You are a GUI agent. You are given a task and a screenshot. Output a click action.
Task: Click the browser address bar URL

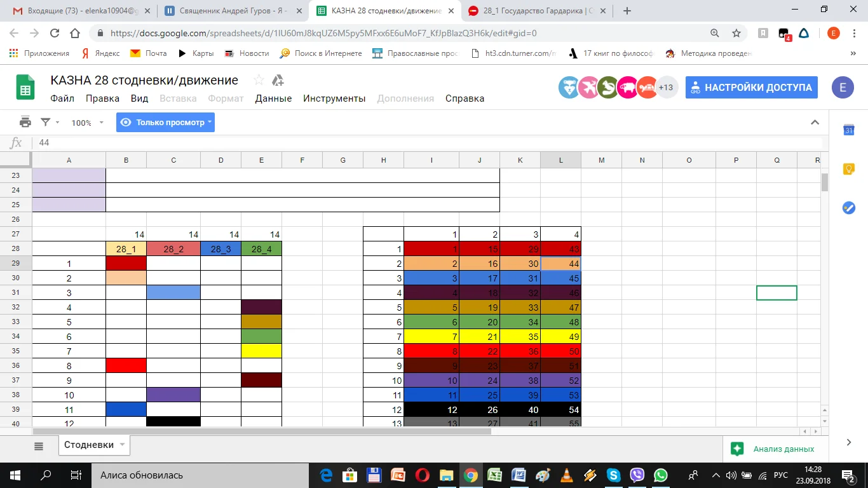click(x=323, y=33)
